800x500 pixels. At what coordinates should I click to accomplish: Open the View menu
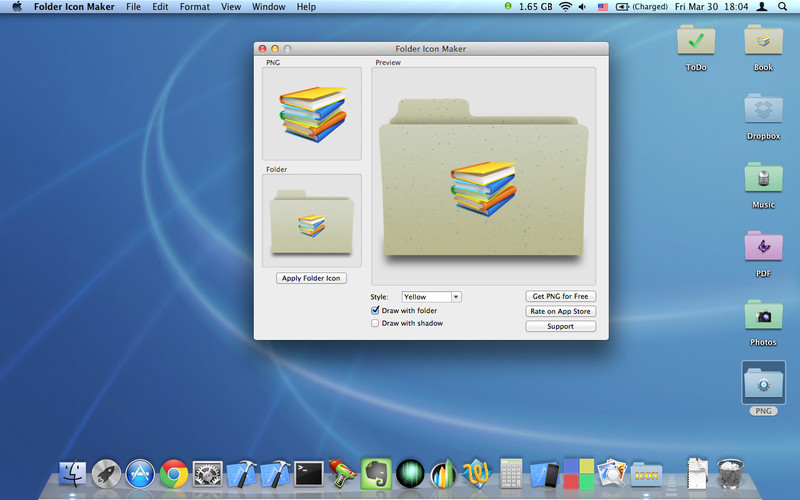(231, 7)
